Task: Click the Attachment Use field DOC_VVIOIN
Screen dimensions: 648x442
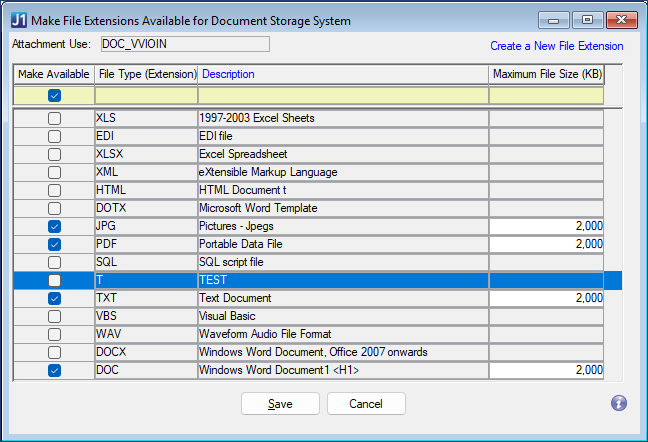Action: pos(185,44)
